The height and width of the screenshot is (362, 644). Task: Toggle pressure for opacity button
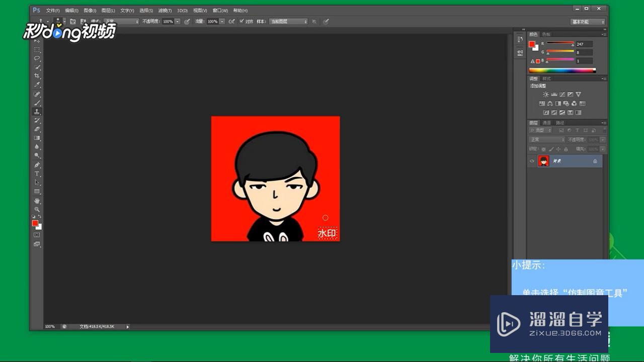pos(186,22)
